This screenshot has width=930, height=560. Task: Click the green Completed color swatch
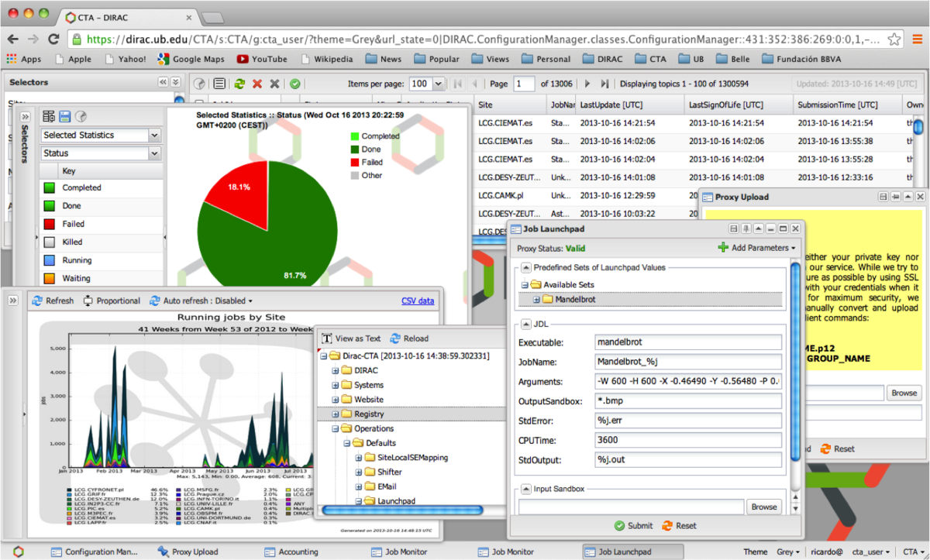[51, 187]
